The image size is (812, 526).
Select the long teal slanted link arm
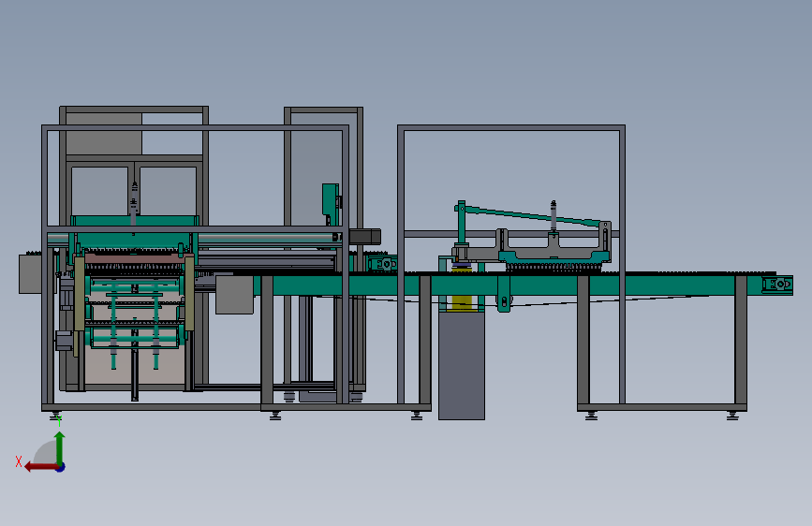coord(532,215)
